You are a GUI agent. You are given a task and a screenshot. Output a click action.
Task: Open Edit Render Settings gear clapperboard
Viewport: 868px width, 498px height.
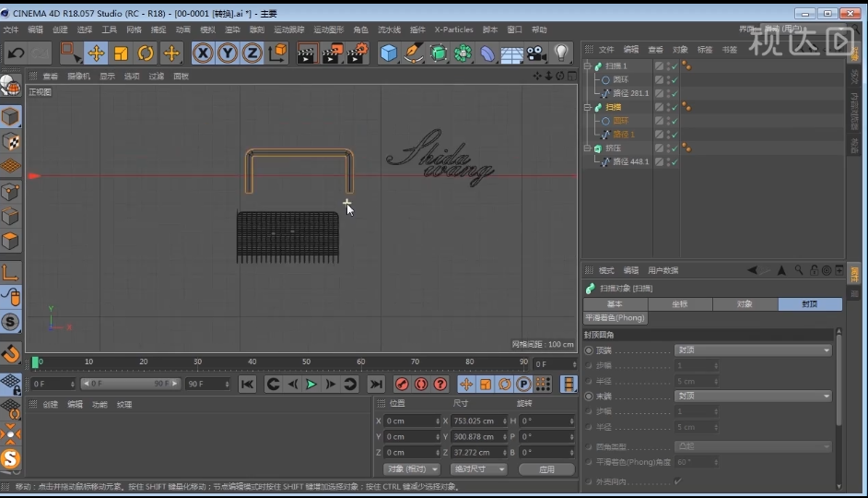pos(358,53)
